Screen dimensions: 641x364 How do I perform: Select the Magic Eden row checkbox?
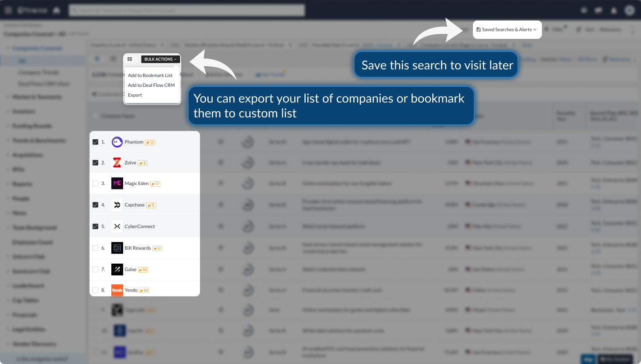95,184
